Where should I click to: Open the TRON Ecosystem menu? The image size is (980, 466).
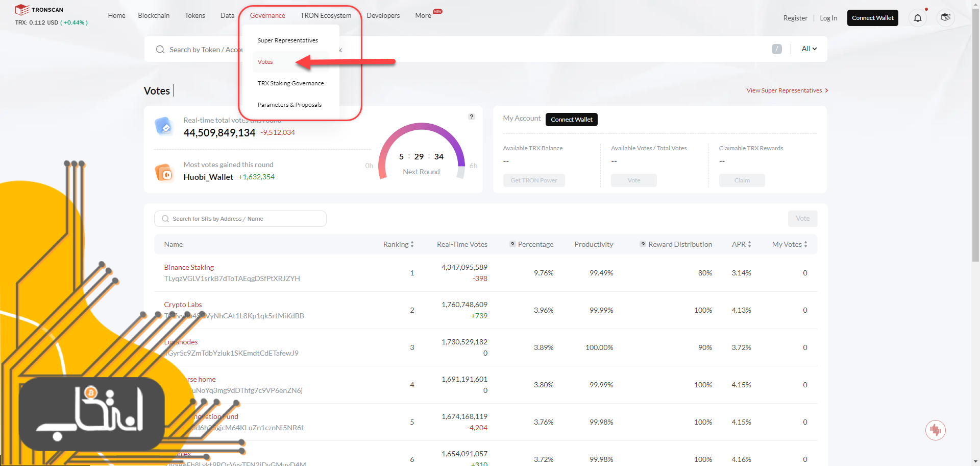(x=326, y=15)
